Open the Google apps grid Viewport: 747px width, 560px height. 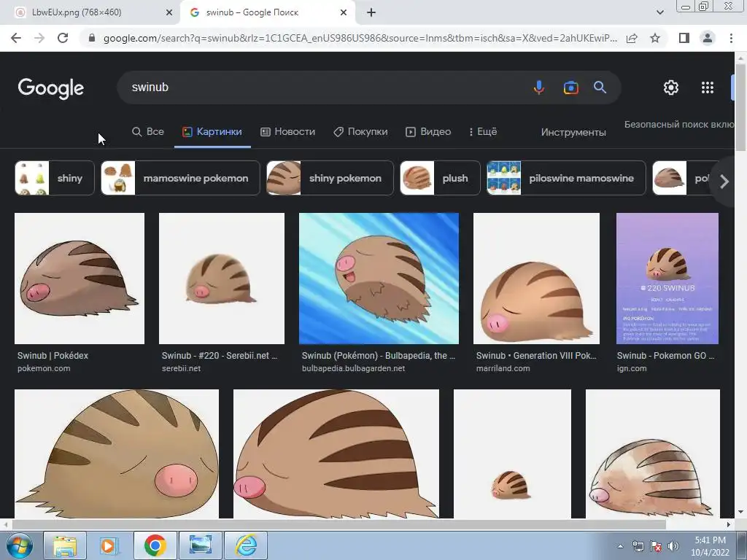[708, 87]
